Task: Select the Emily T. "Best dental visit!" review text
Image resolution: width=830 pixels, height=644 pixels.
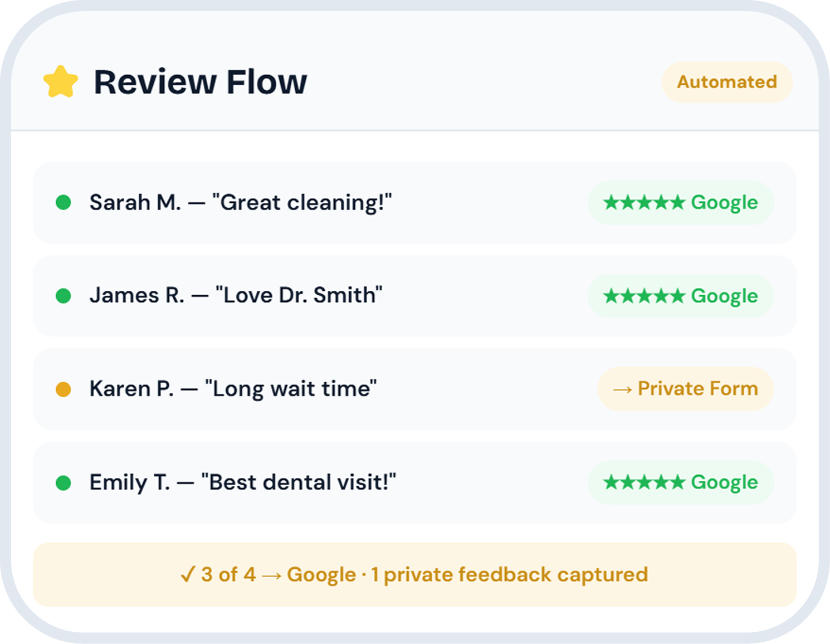Action: coord(243,482)
